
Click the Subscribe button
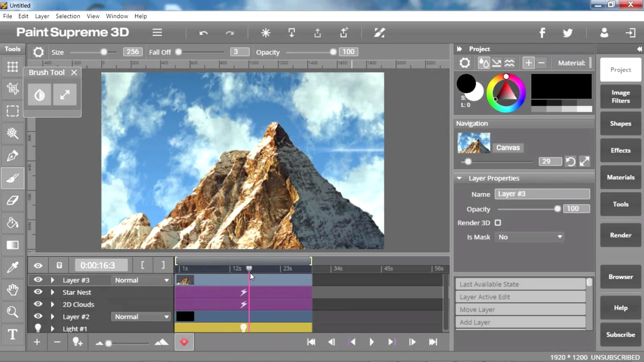tap(621, 335)
